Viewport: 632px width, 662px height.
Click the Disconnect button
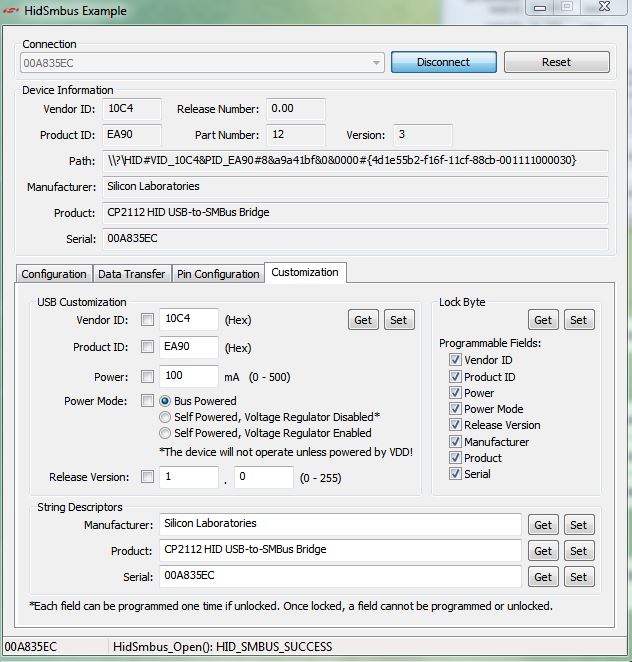click(443, 62)
